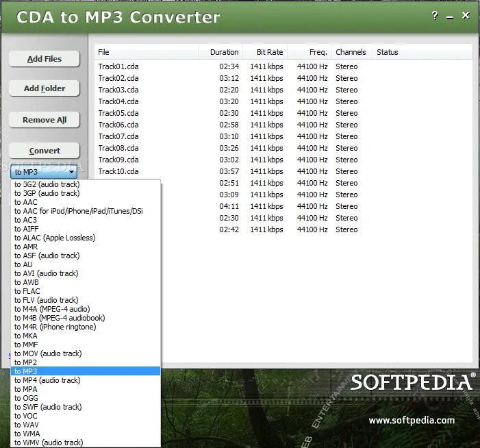This screenshot has height=448, width=480.
Task: Click the Add Files button
Action: coord(45,59)
